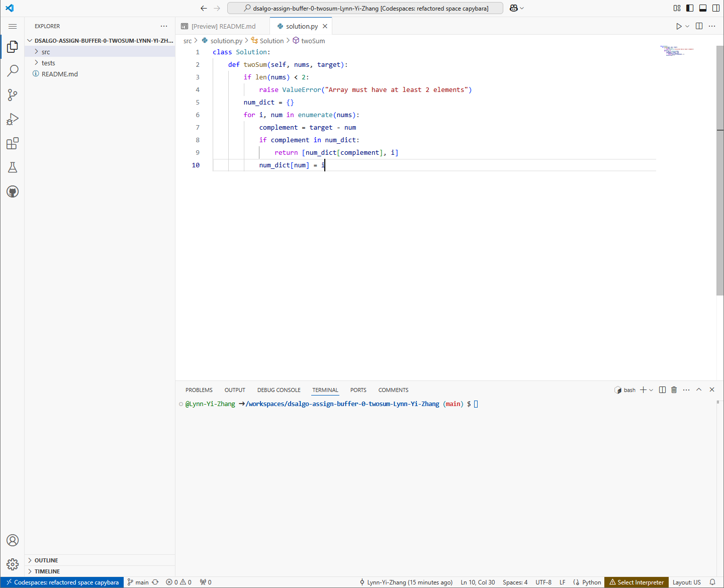Open the Testing flask icon view

point(13,167)
